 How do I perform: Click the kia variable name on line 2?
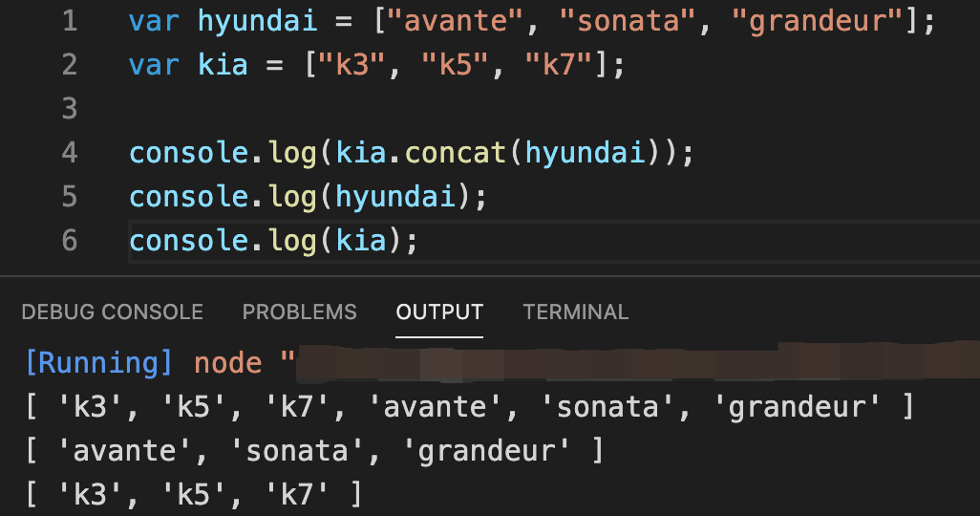click(x=224, y=65)
